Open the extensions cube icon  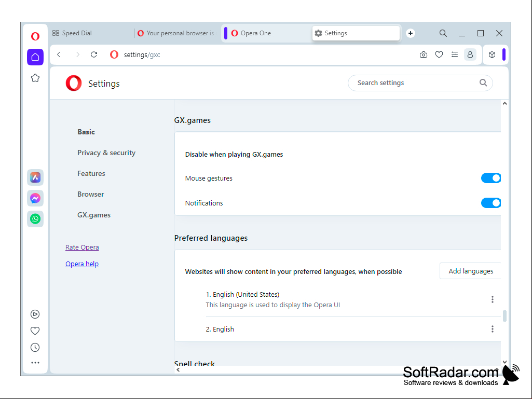(492, 54)
